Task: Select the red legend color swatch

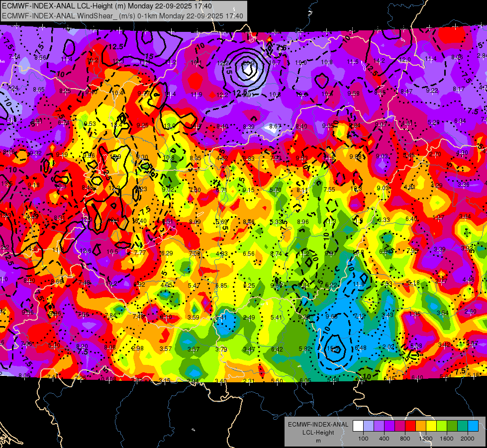Action: click(x=410, y=426)
